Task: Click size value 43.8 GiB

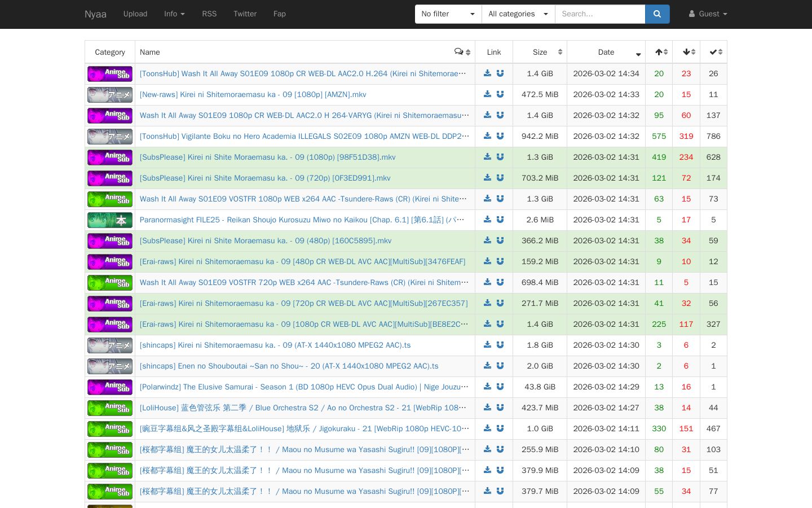Action: [x=540, y=387]
